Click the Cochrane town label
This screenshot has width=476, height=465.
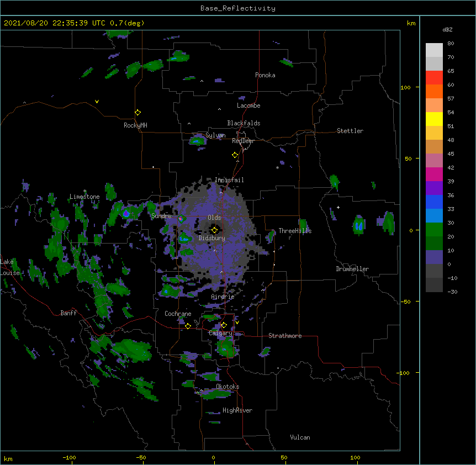(178, 314)
